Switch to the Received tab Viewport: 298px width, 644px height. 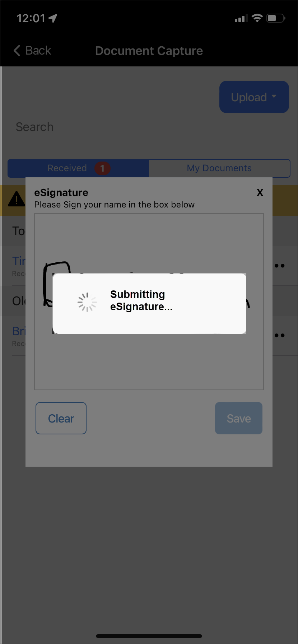pyautogui.click(x=67, y=168)
